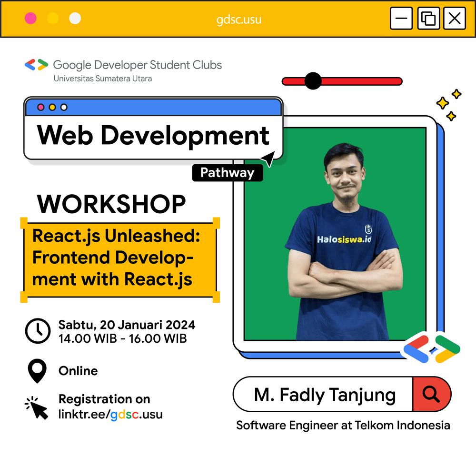Click the clock icon beside the date
The image size is (476, 476).
point(38,331)
